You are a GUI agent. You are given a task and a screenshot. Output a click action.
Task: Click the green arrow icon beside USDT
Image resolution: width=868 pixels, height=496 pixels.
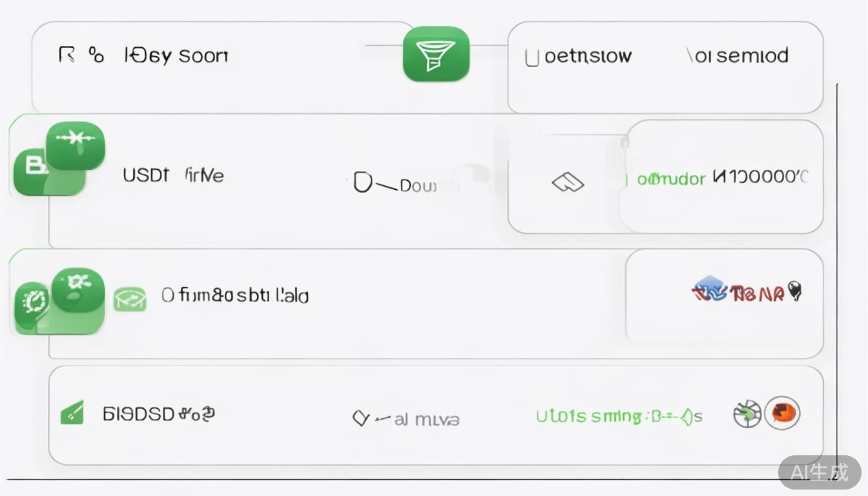tap(76, 145)
